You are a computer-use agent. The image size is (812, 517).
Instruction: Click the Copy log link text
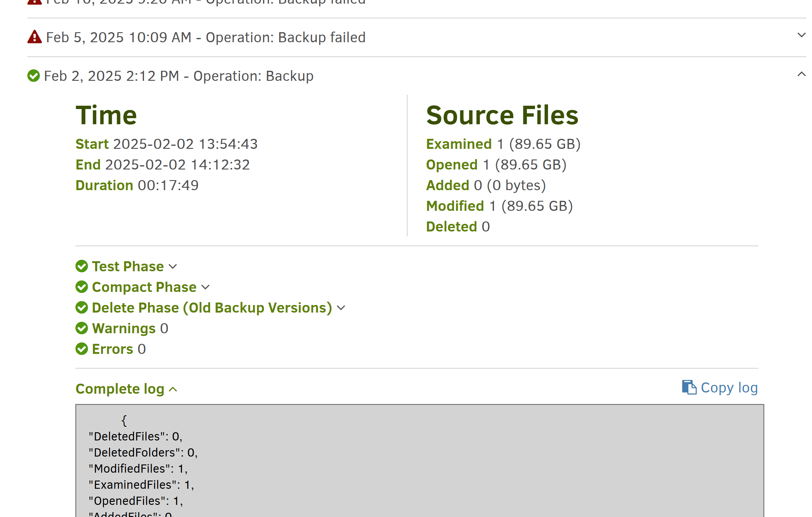click(x=729, y=388)
